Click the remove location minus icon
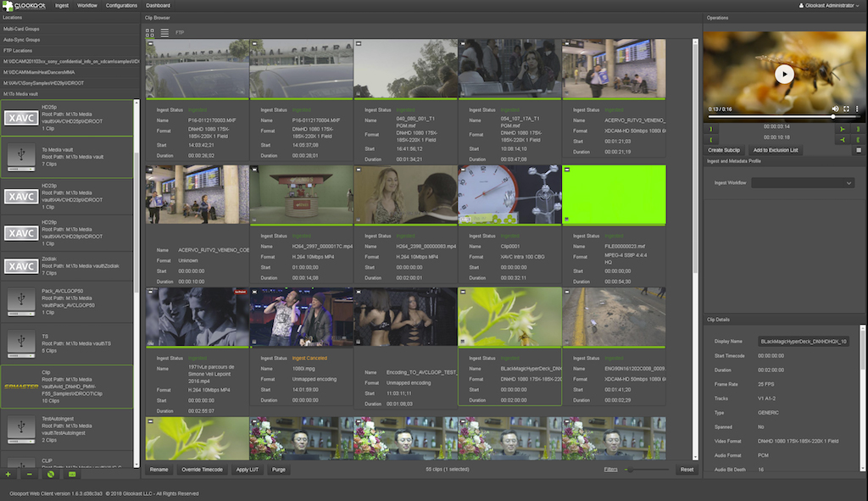 [30, 475]
